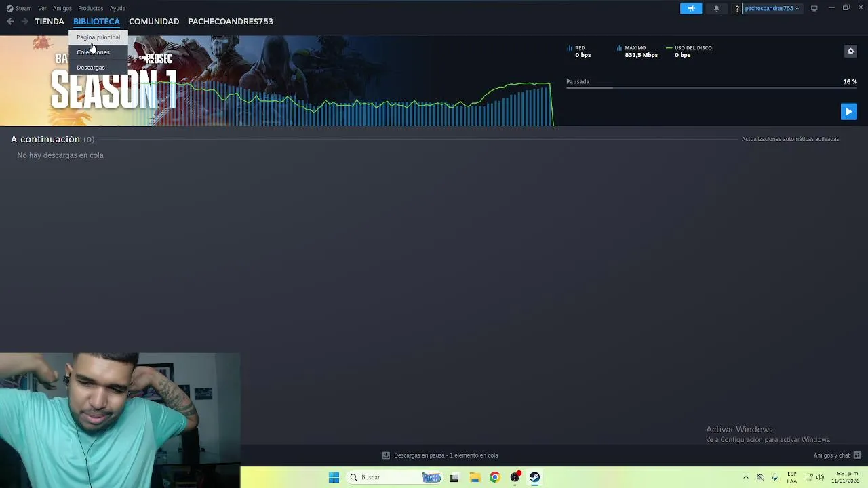The image size is (868, 488).
Task: Click the Steam logo in the menu bar
Action: click(x=9, y=8)
